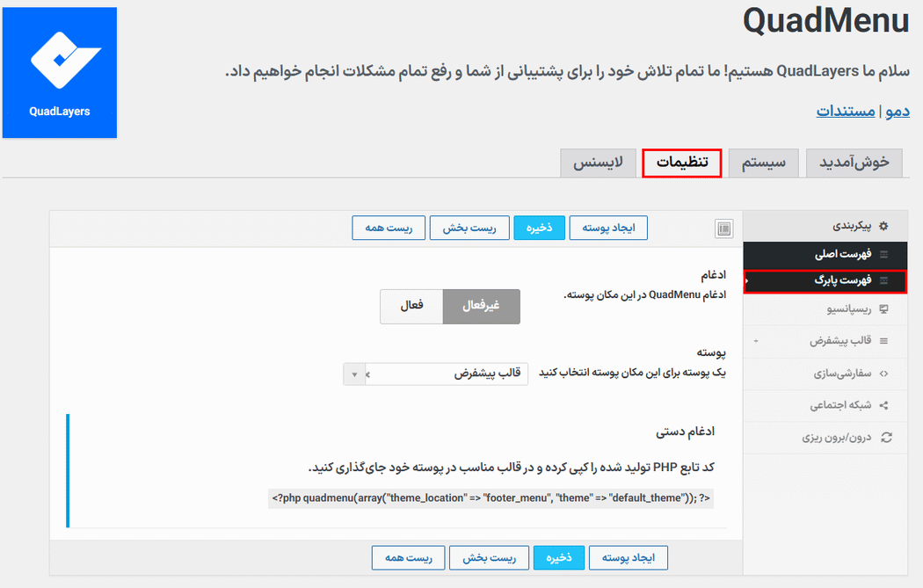923x588 pixels.
Task: Enable integration by clicking فعال
Action: (411, 307)
